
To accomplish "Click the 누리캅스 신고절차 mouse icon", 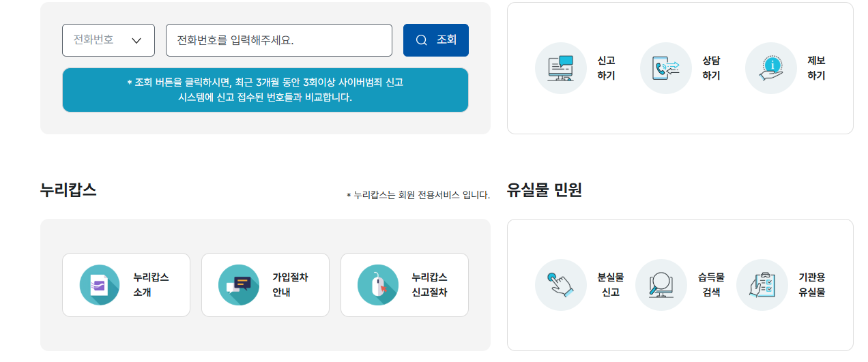I will tap(378, 285).
